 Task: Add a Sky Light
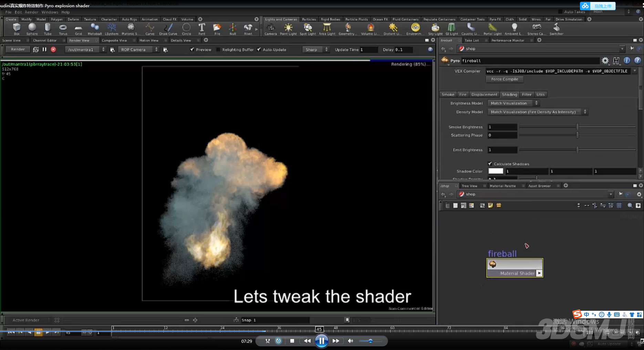435,29
